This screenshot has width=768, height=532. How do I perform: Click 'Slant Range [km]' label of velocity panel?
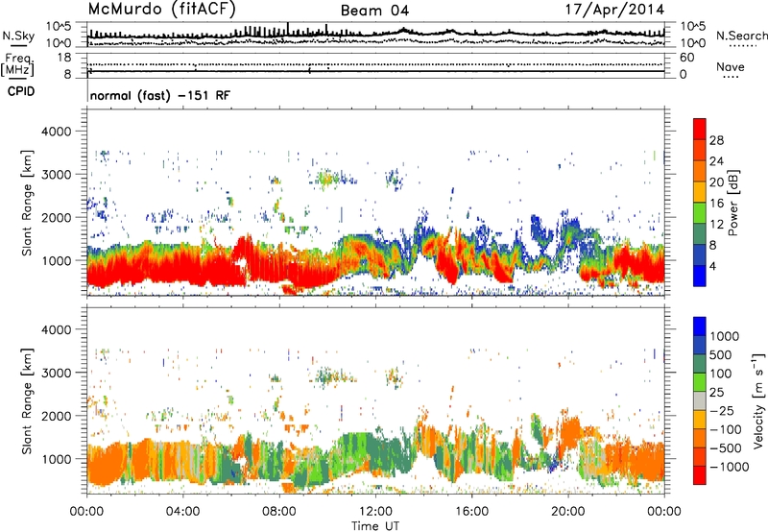(27, 400)
